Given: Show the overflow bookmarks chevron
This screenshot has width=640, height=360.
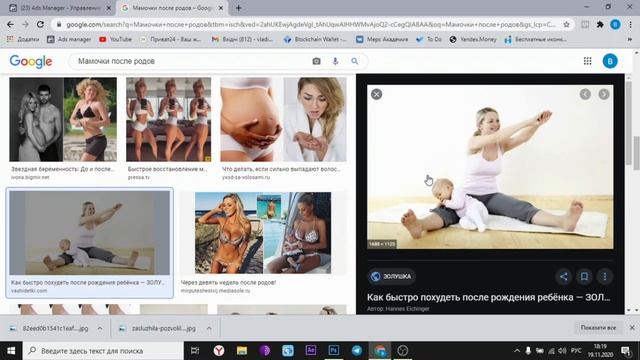Looking at the screenshot, I should tap(629, 40).
